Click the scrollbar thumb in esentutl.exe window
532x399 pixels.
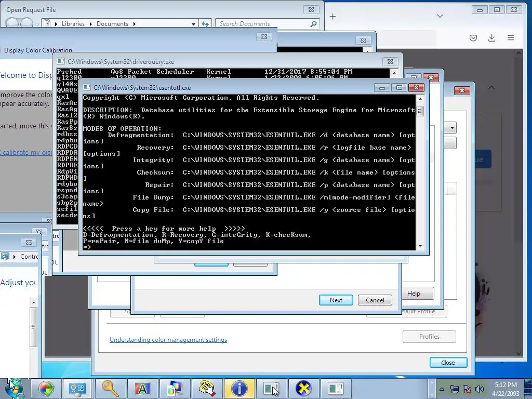click(420, 111)
